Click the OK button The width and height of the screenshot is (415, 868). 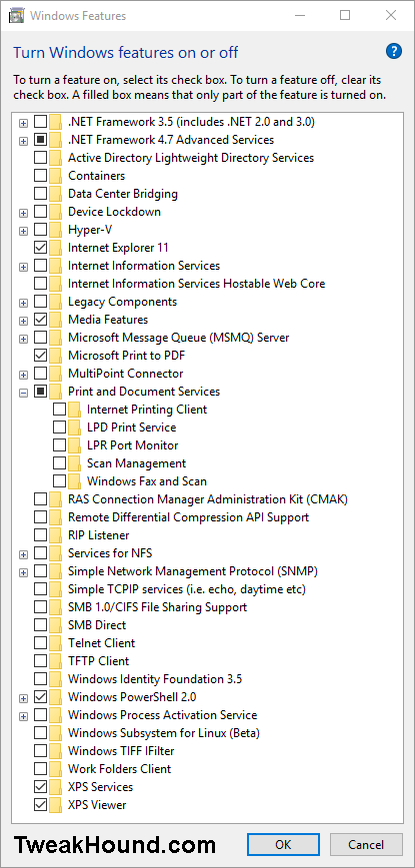click(283, 845)
